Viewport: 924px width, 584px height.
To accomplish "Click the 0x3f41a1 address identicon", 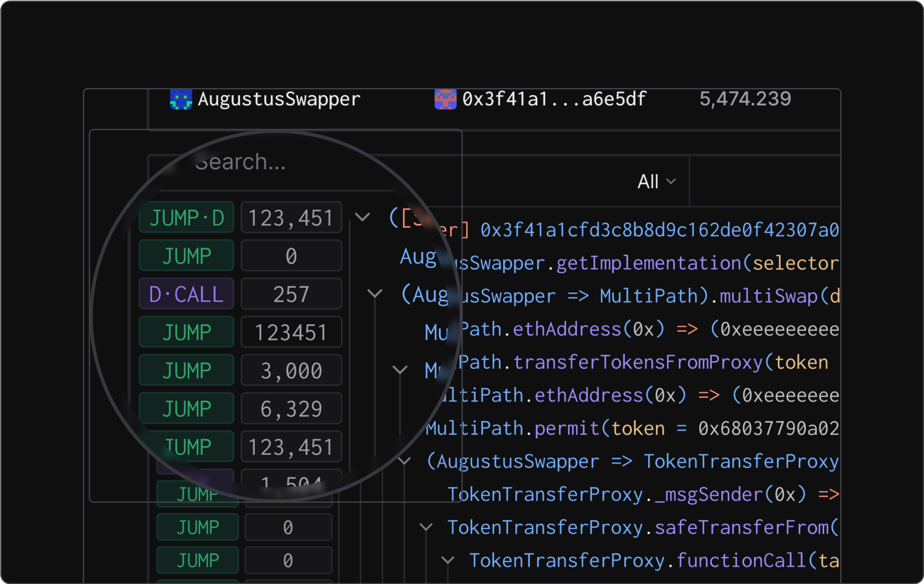I will tap(445, 99).
